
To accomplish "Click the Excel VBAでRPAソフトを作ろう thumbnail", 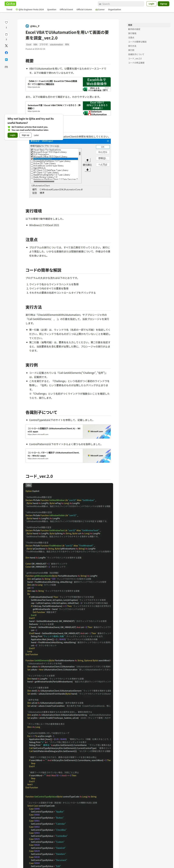I will click(x=97, y=108).
